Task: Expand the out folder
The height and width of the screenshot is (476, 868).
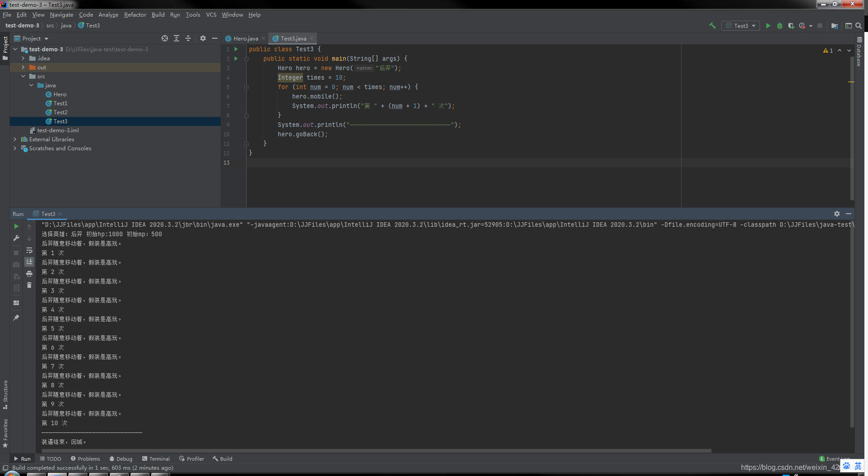Action: [x=23, y=67]
